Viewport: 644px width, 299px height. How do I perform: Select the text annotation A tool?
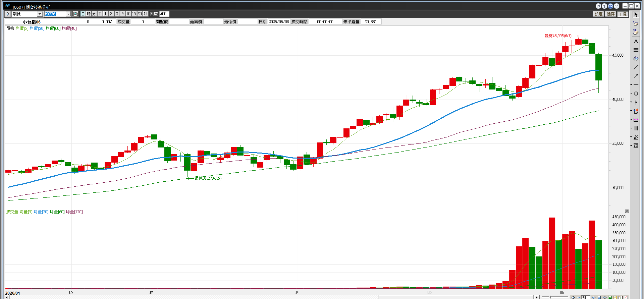636,41
